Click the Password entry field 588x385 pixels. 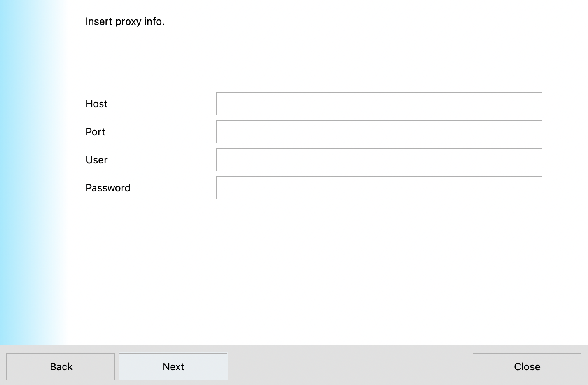[379, 188]
